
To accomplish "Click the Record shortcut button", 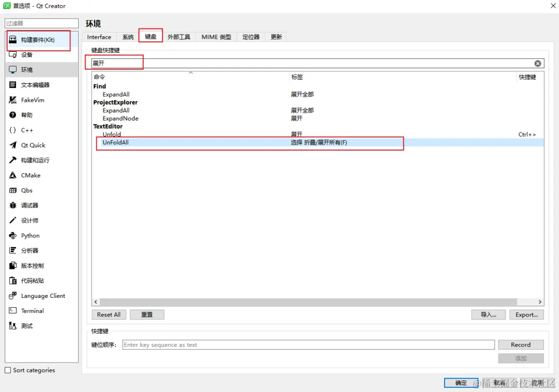I will 521,344.
